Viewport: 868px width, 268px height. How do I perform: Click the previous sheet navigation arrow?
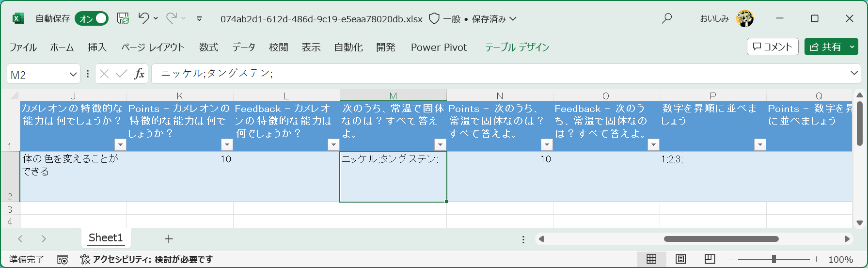pos(20,238)
